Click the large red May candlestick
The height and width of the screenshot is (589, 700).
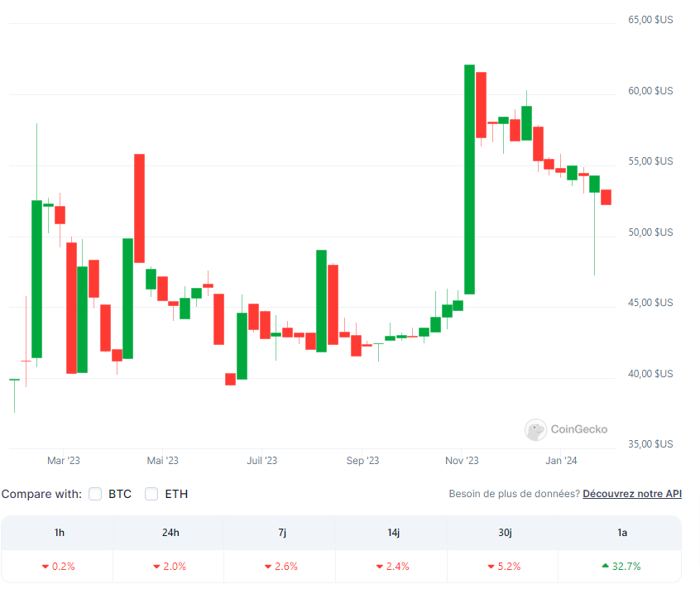tap(139, 207)
